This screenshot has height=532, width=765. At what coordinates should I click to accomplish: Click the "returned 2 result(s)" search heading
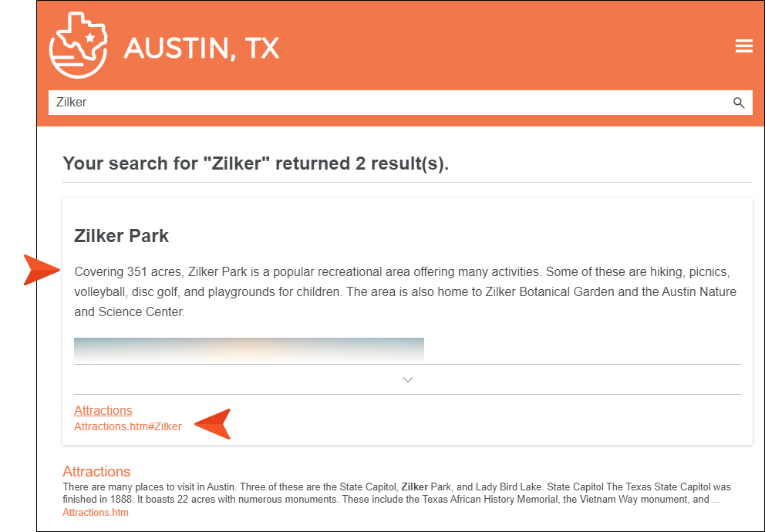[x=255, y=163]
